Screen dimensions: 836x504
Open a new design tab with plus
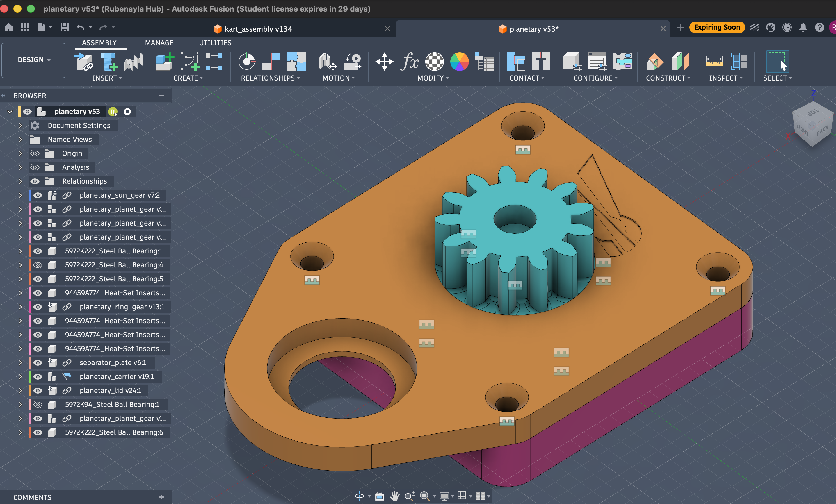680,27
